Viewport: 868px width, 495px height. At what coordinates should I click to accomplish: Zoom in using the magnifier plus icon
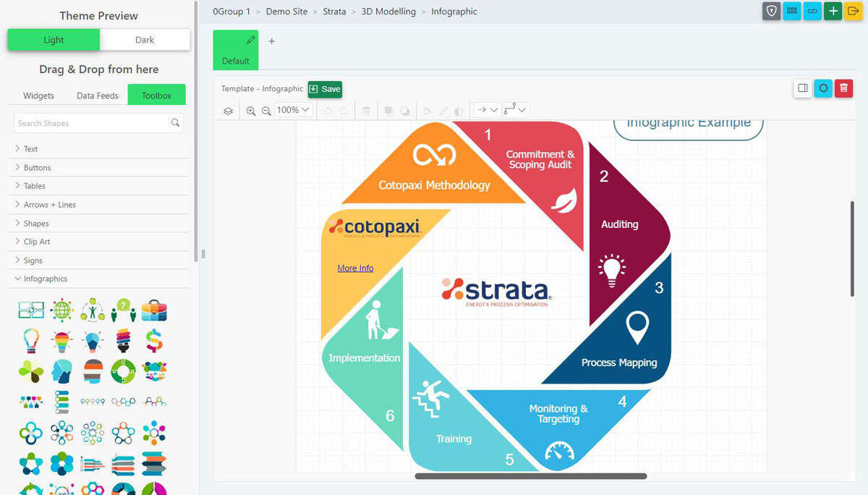coord(251,110)
